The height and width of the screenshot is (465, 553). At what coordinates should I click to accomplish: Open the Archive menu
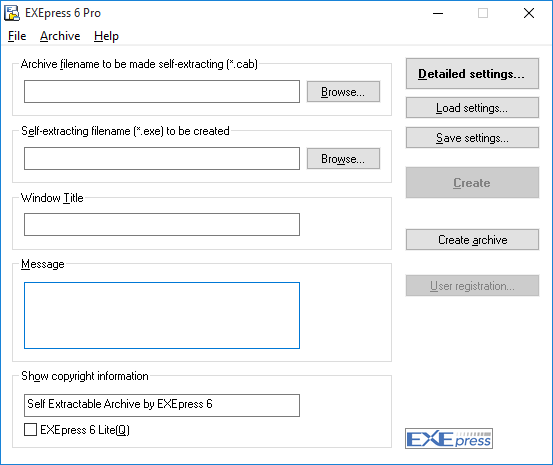60,36
